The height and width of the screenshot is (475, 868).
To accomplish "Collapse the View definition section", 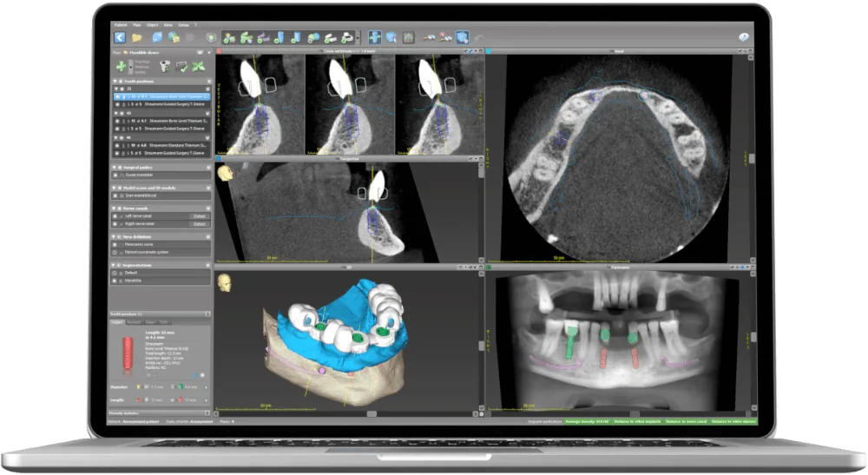I will [114, 236].
